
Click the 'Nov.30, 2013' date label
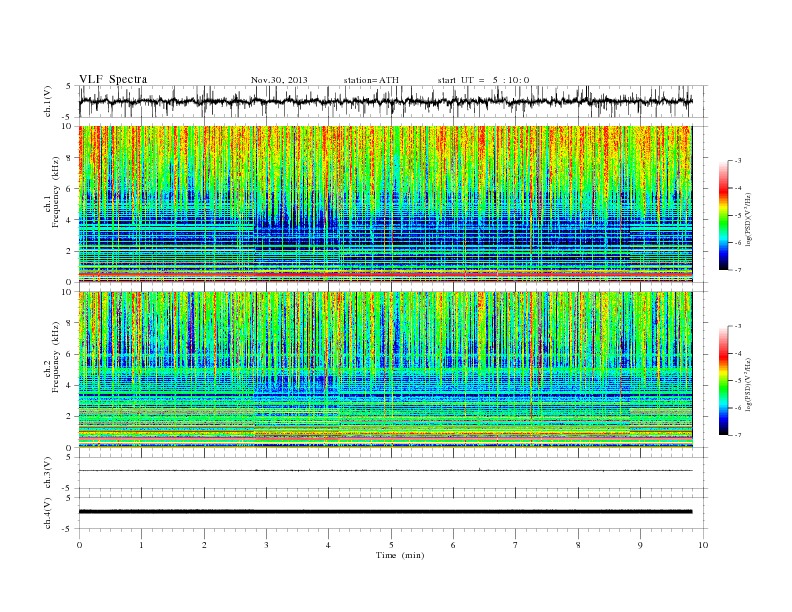click(279, 80)
